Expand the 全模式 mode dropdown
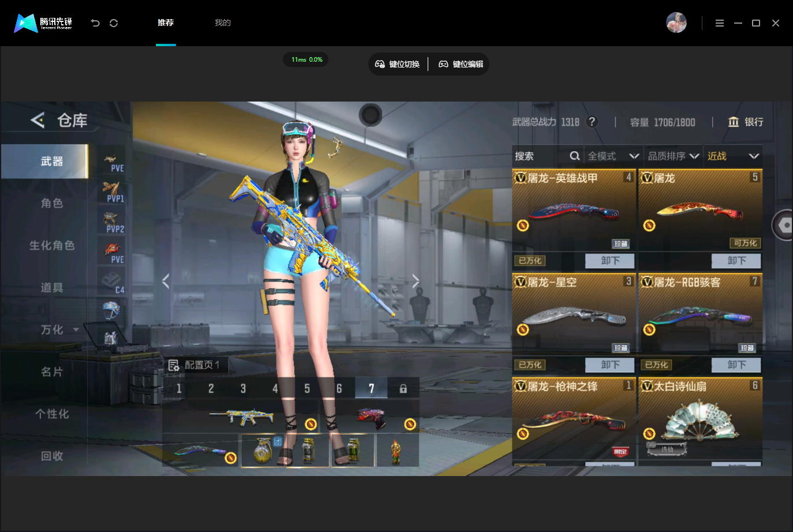The height and width of the screenshot is (532, 793). pyautogui.click(x=613, y=156)
